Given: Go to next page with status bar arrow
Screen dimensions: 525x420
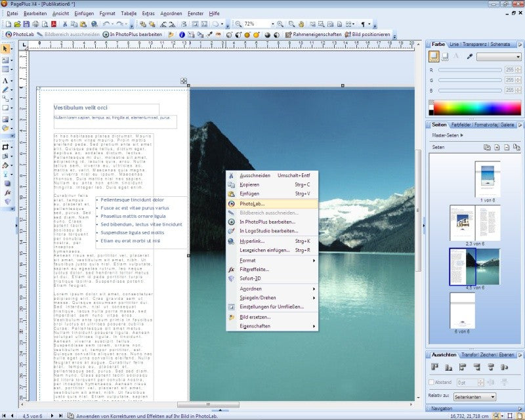Looking at the screenshot, I should pos(52,415).
